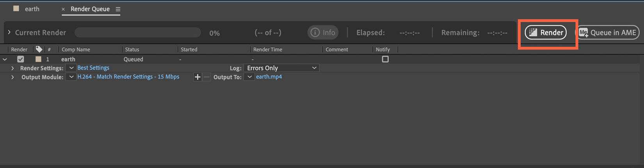Image resolution: width=644 pixels, height=168 pixels.
Task: Close the Render Queue tab
Action: coord(63,9)
